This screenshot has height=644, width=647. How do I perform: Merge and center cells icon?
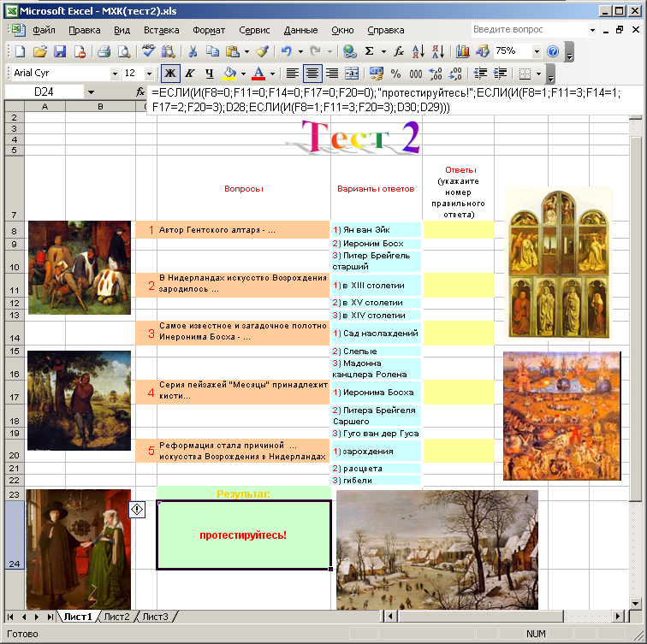pos(352,74)
